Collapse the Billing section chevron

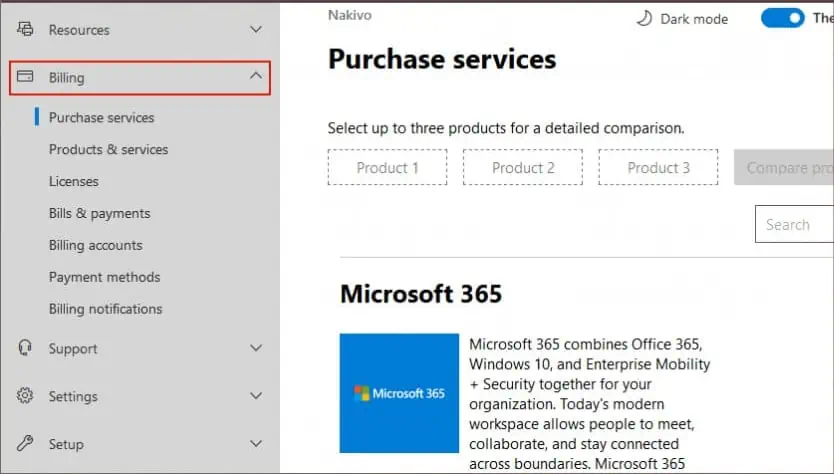(256, 76)
